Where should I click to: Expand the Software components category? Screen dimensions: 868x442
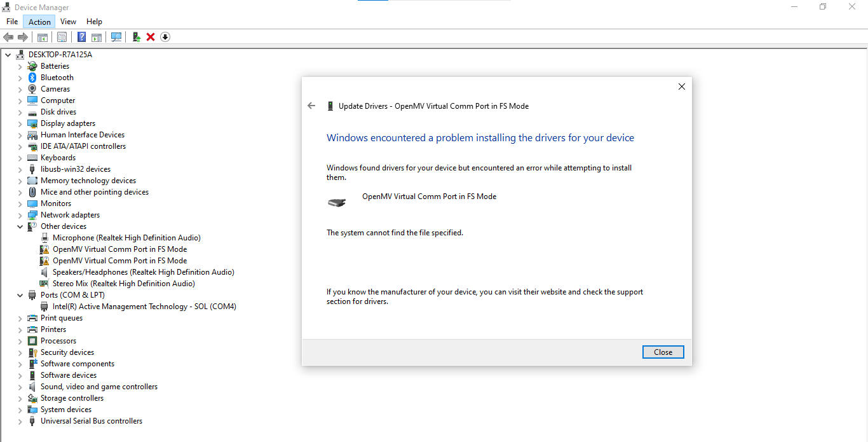tap(20, 364)
